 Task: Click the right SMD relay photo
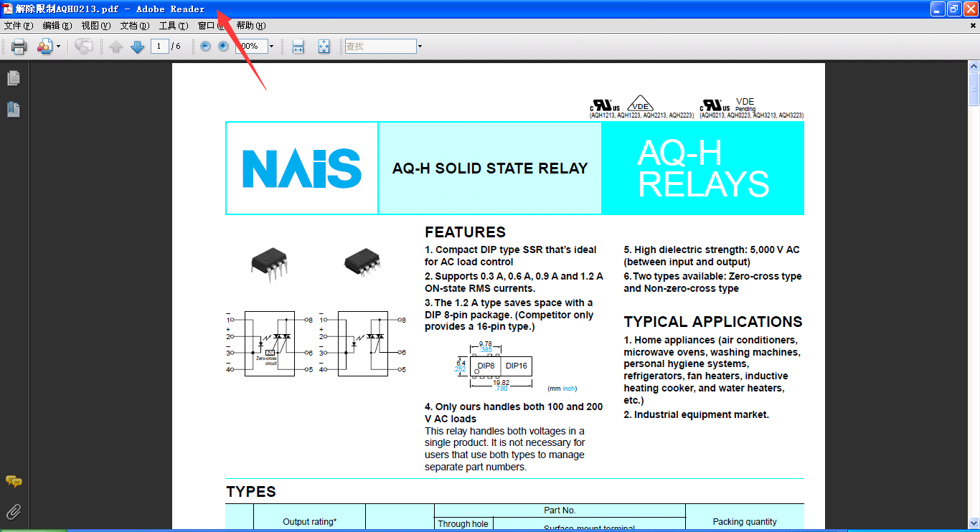(363, 261)
